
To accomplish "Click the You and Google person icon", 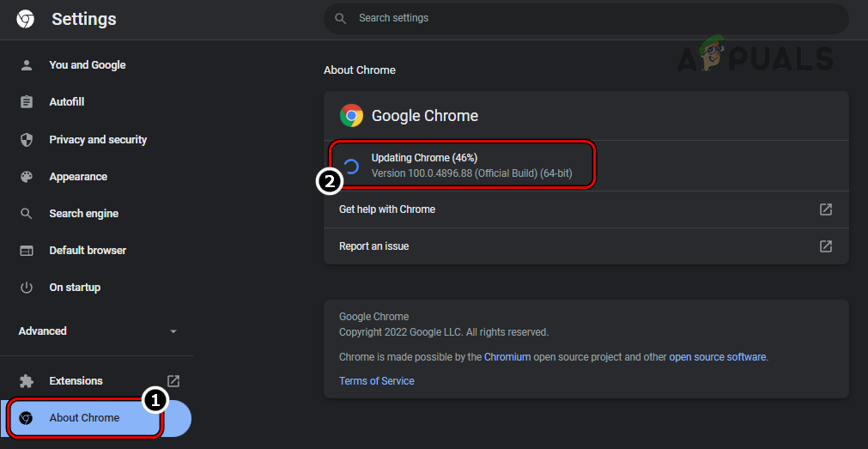I will 27,65.
